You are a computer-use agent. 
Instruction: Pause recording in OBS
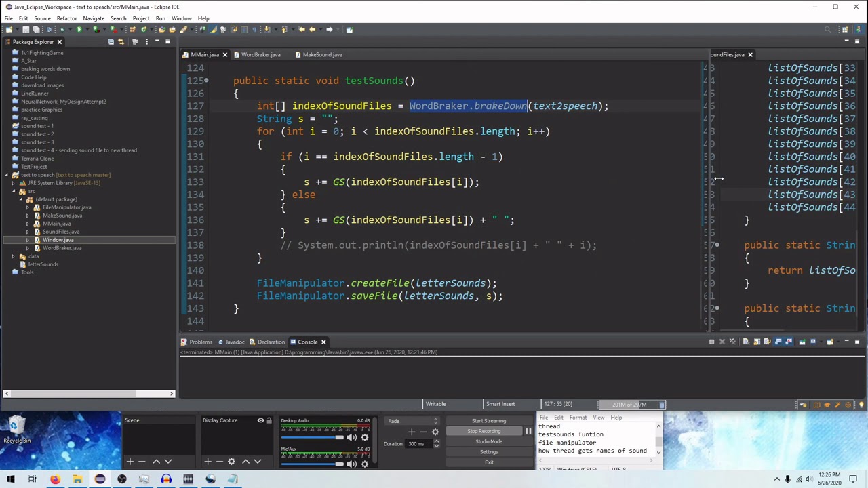[528, 431]
